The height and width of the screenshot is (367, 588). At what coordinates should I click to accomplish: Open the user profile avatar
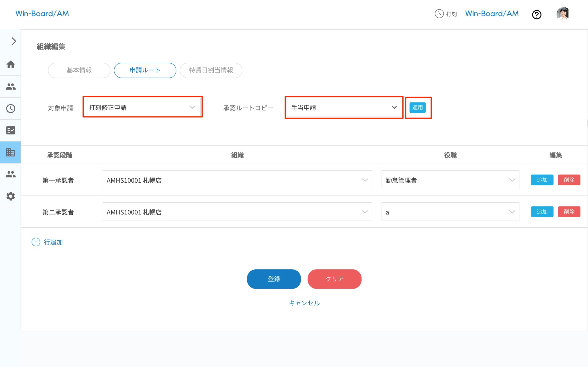[563, 14]
